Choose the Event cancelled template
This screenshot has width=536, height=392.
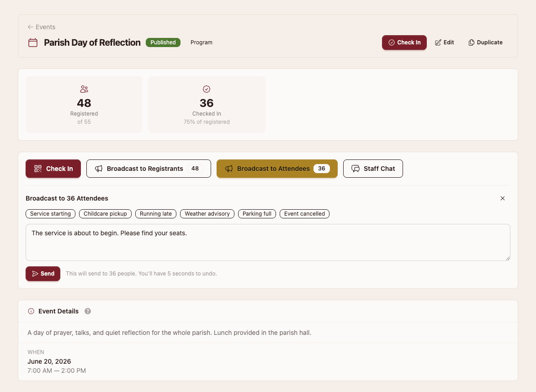pyautogui.click(x=305, y=214)
